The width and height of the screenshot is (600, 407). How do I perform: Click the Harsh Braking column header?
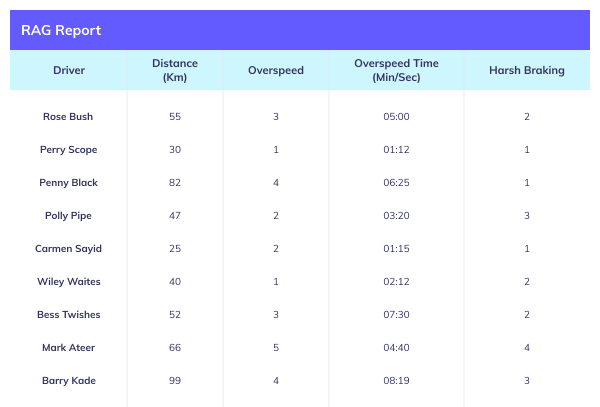click(x=527, y=70)
